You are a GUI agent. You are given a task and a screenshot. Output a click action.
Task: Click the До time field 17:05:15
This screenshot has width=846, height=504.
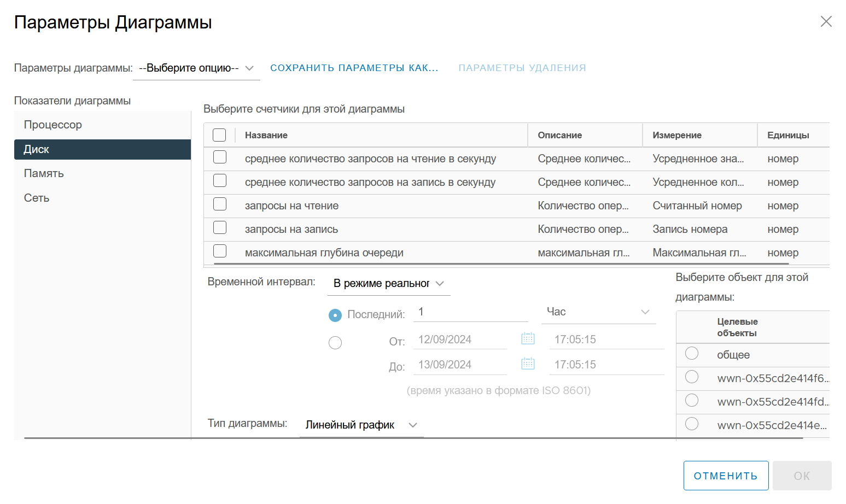click(607, 365)
